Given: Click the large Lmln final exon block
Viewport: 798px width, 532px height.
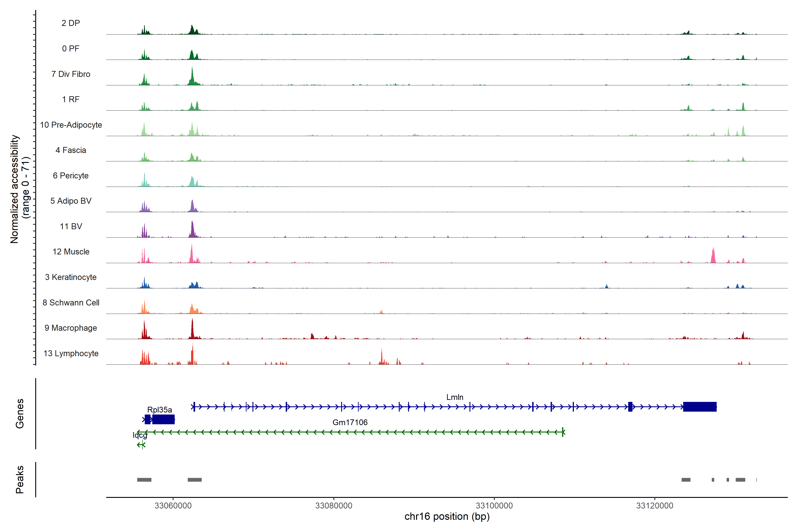Looking at the screenshot, I should click(x=700, y=407).
